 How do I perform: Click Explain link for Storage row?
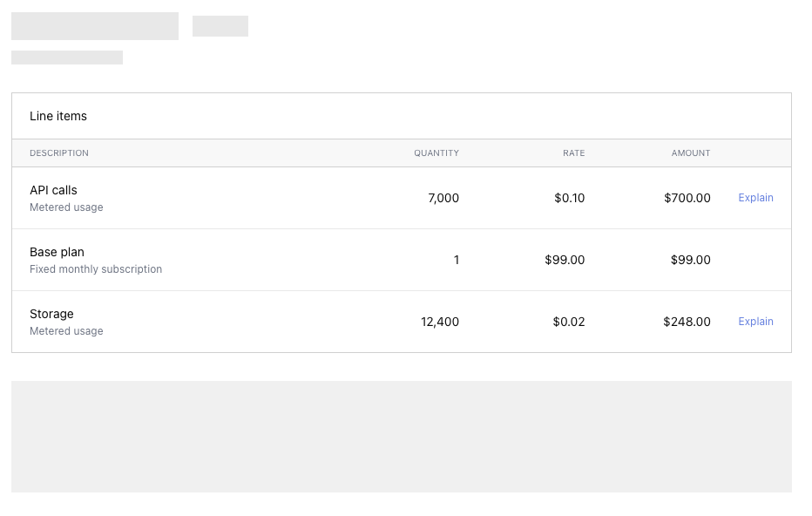(755, 322)
